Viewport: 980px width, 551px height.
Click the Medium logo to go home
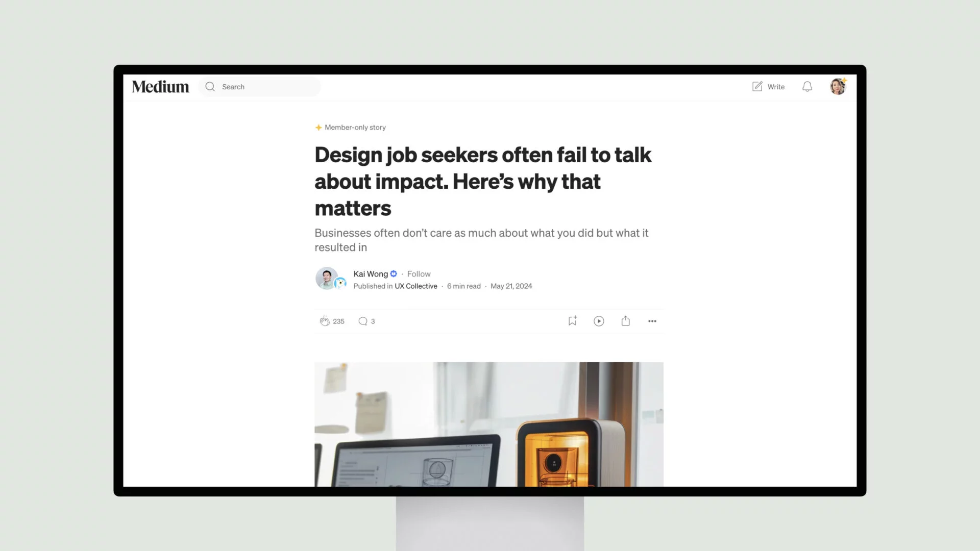(x=160, y=86)
